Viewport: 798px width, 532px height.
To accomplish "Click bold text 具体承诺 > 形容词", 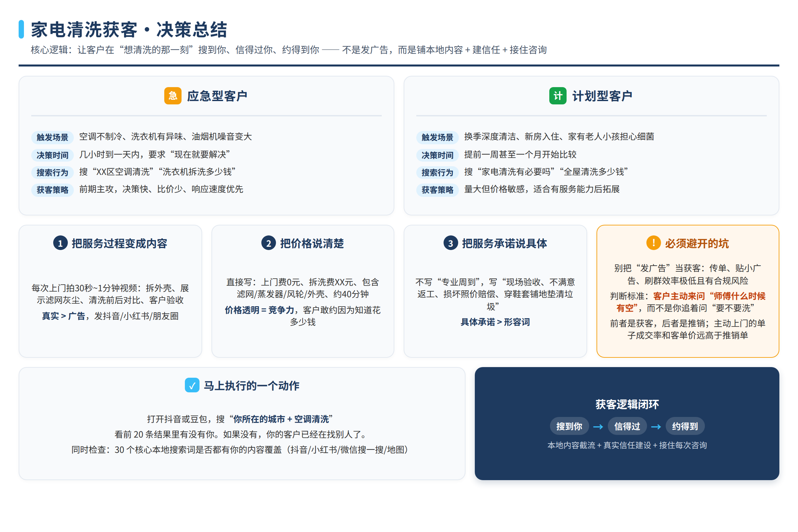I will (x=495, y=322).
